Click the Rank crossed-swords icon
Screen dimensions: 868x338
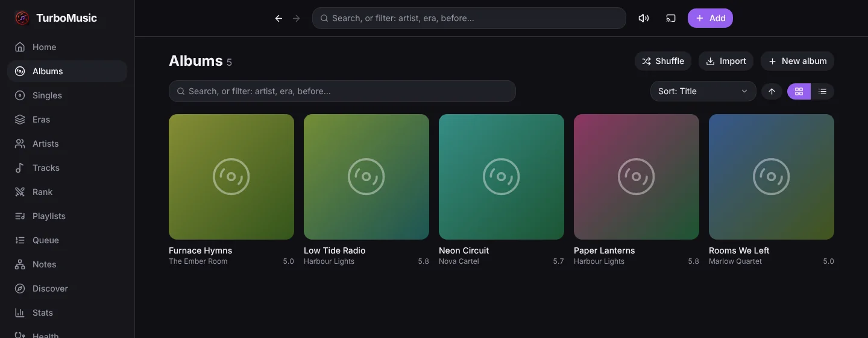click(20, 192)
